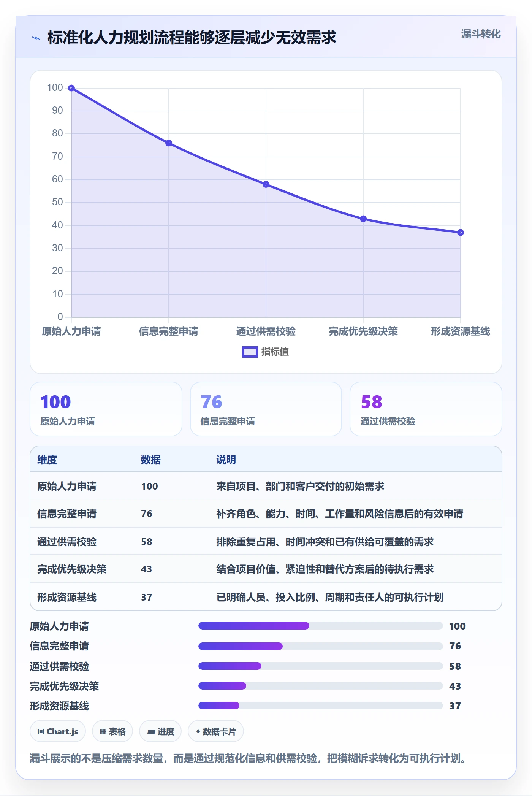Click the lightning icon beside the title
532x796 pixels.
point(36,38)
